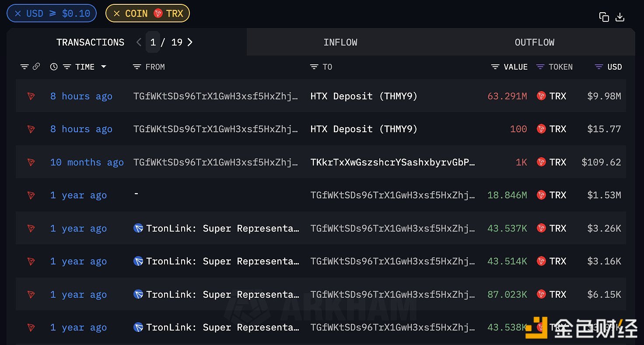This screenshot has width=644, height=345.
Task: Remove the COIN TRX filter chip
Action: click(x=116, y=14)
